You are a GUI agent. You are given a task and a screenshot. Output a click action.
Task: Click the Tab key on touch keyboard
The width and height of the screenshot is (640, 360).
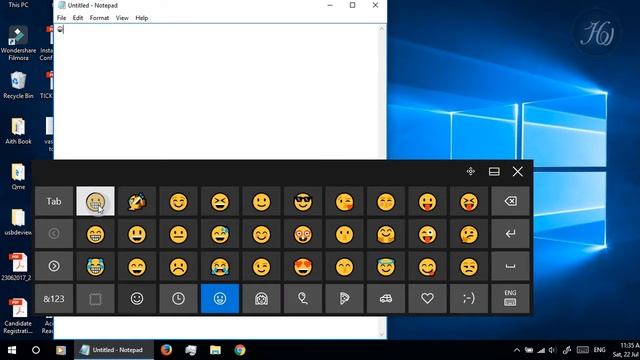pos(54,201)
